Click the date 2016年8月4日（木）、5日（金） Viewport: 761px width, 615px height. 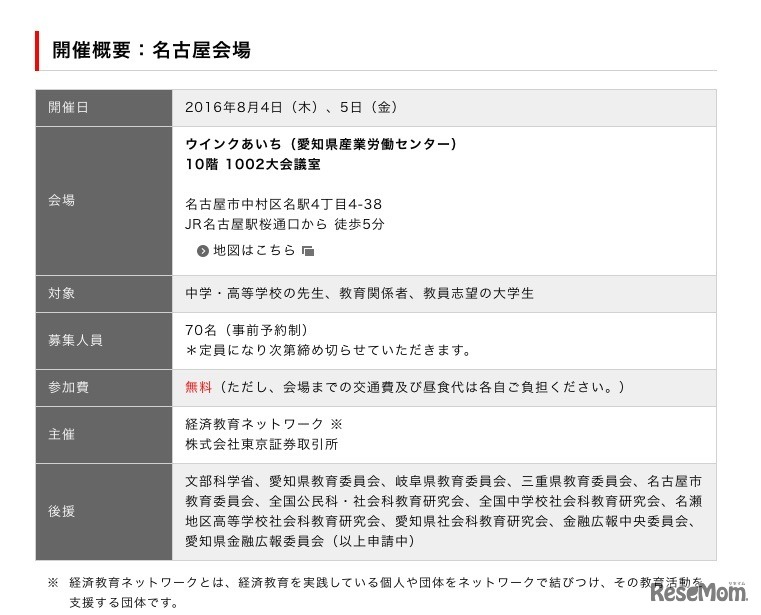point(292,107)
